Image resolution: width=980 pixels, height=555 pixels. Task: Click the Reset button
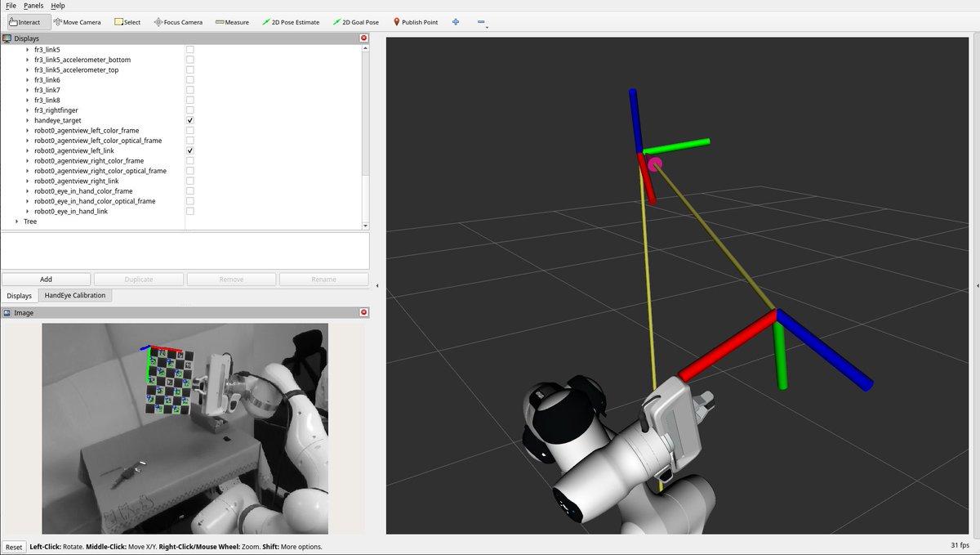(x=13, y=547)
